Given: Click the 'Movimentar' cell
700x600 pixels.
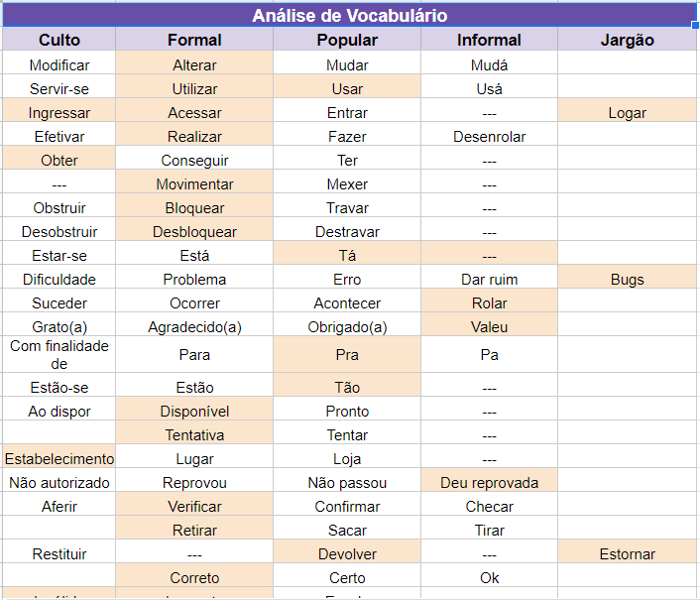Looking at the screenshot, I should 194,184.
